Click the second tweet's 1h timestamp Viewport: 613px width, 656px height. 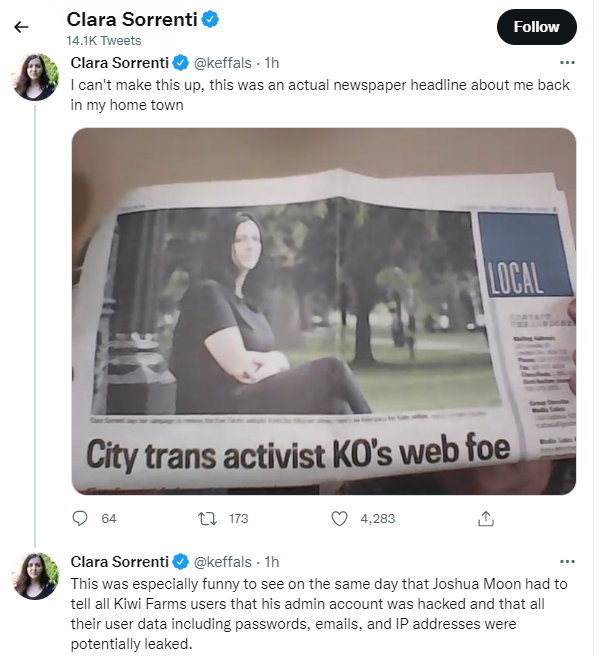click(271, 561)
